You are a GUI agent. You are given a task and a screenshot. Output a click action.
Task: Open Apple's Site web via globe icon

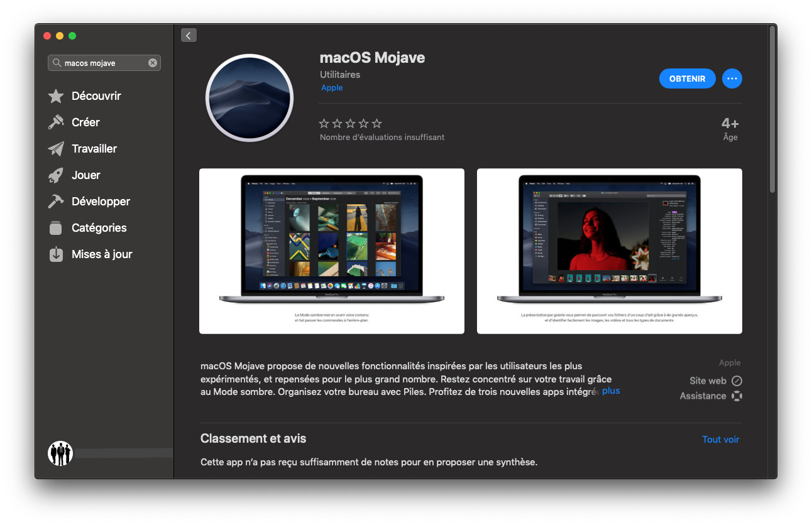coord(737,381)
